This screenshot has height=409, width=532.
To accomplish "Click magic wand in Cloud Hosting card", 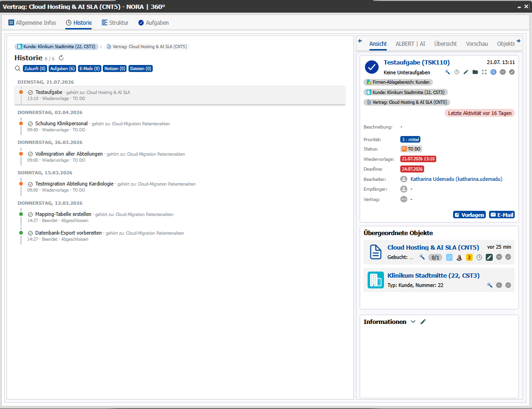I will coord(422,257).
